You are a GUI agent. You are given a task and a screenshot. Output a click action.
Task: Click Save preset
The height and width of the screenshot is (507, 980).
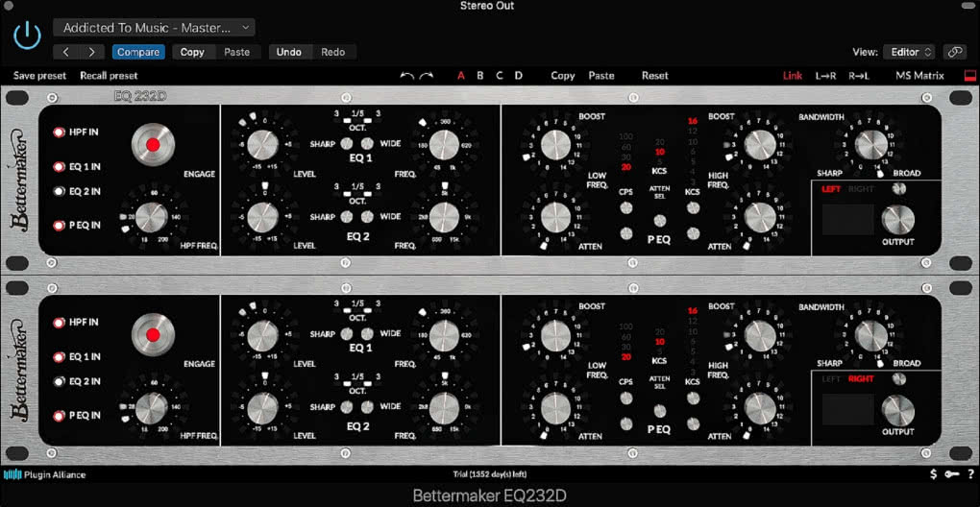(x=40, y=76)
